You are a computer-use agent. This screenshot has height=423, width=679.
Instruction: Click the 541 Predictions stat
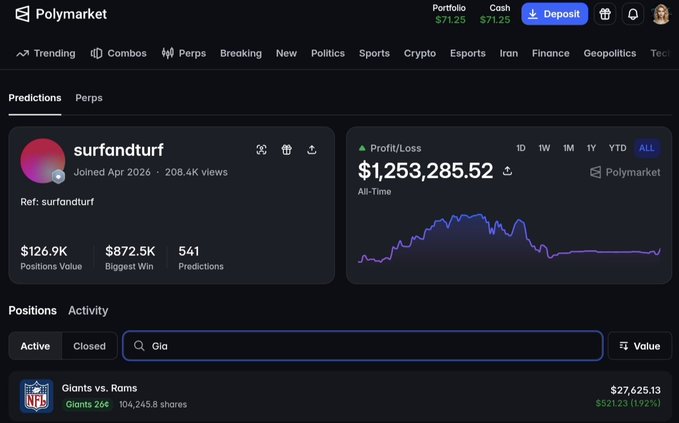pos(201,257)
